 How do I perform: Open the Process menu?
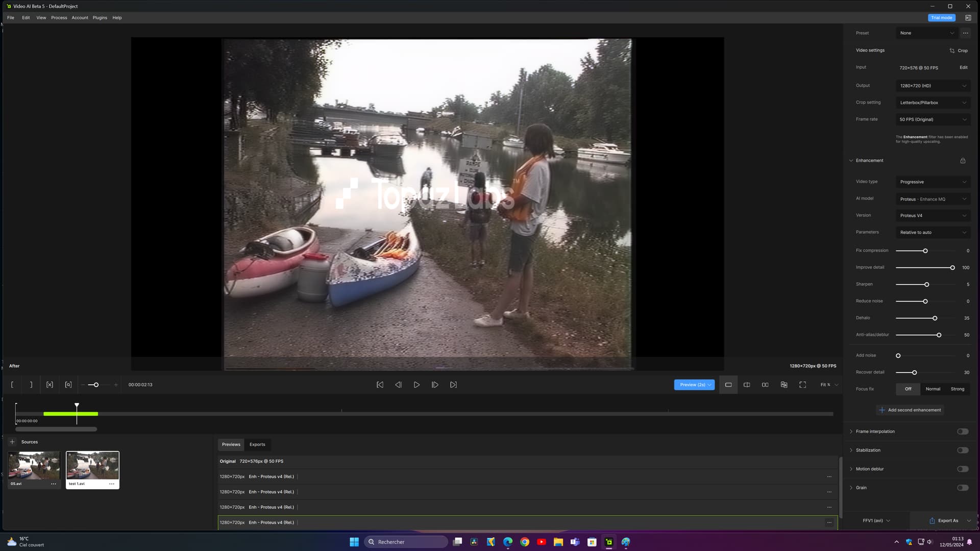point(59,18)
